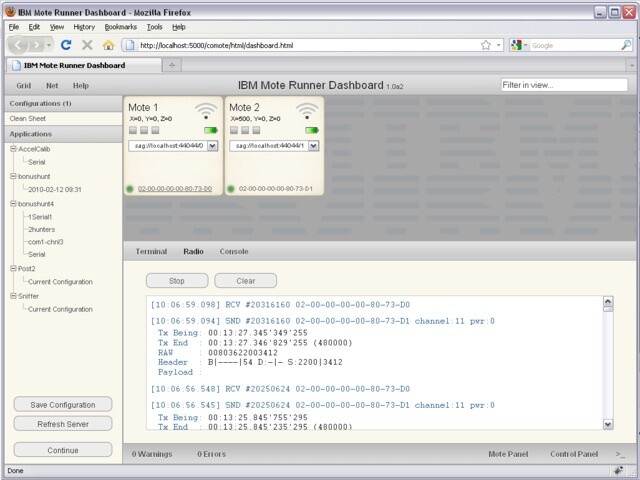Image resolution: width=640 pixels, height=480 pixels.
Task: Switch to the Terminal tab
Action: (x=151, y=251)
